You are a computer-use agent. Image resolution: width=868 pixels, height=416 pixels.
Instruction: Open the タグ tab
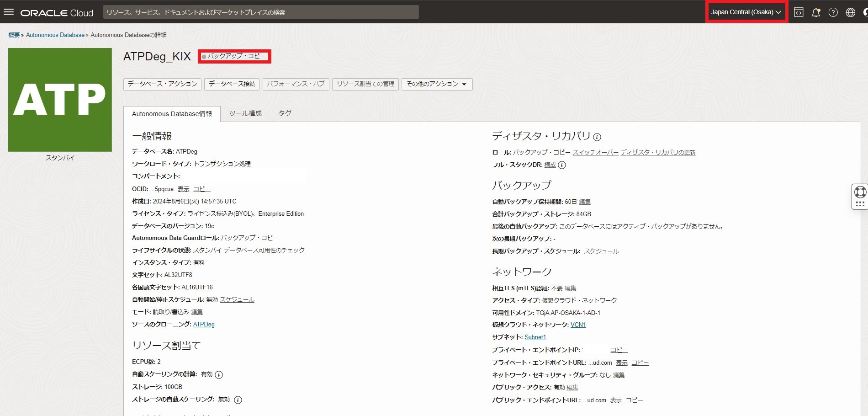tap(284, 113)
